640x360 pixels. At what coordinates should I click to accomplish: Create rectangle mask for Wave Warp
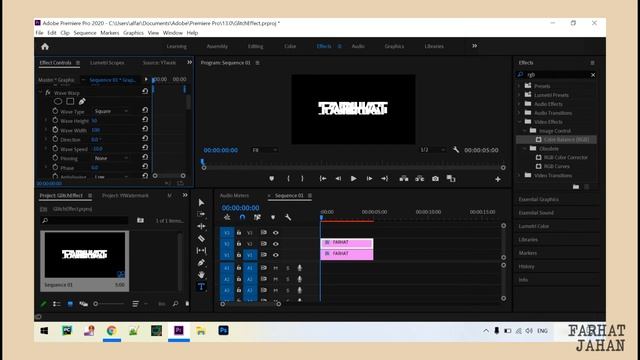(x=70, y=101)
